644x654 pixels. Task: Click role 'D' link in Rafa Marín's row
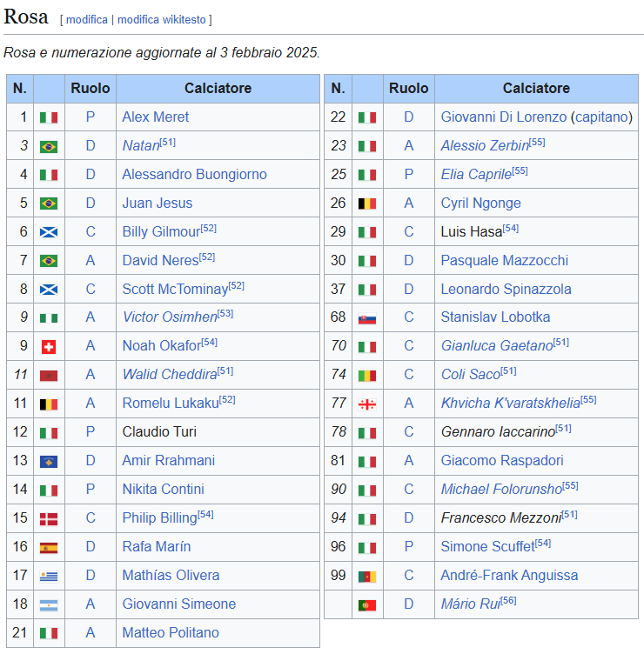[x=91, y=547]
